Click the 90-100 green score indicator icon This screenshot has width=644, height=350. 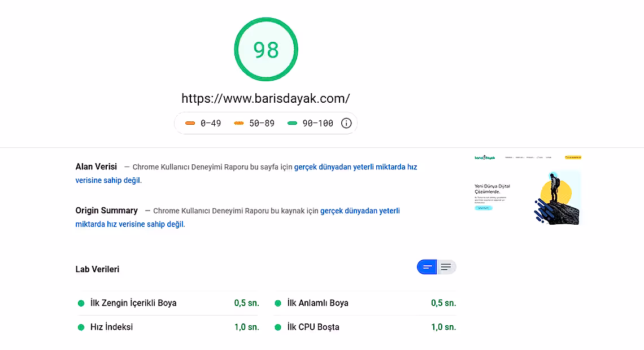[292, 123]
